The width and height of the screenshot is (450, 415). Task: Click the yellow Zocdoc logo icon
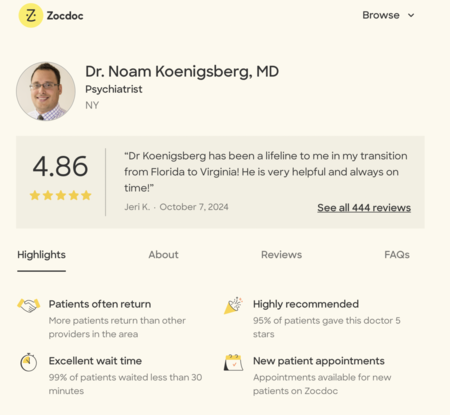coord(31,15)
